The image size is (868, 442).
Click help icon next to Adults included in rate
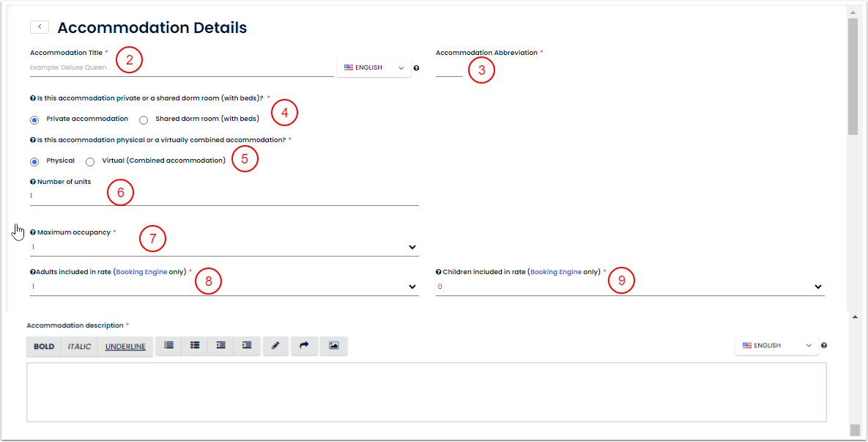pos(33,272)
